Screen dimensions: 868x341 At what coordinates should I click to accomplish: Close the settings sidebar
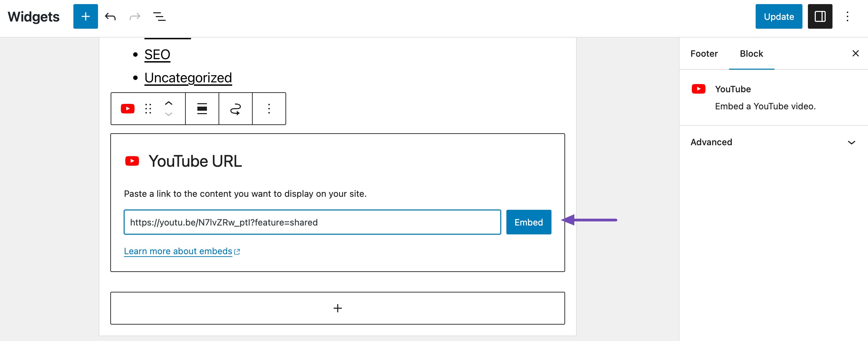[x=855, y=53]
